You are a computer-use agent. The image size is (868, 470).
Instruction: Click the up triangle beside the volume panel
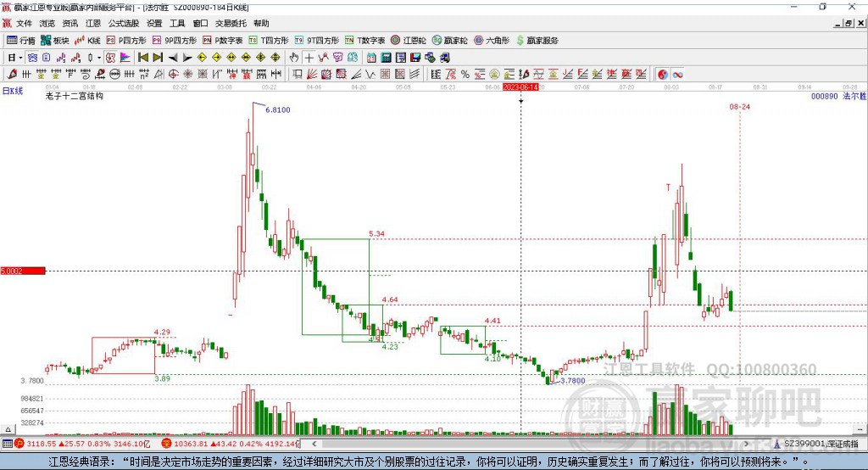(x=8, y=429)
